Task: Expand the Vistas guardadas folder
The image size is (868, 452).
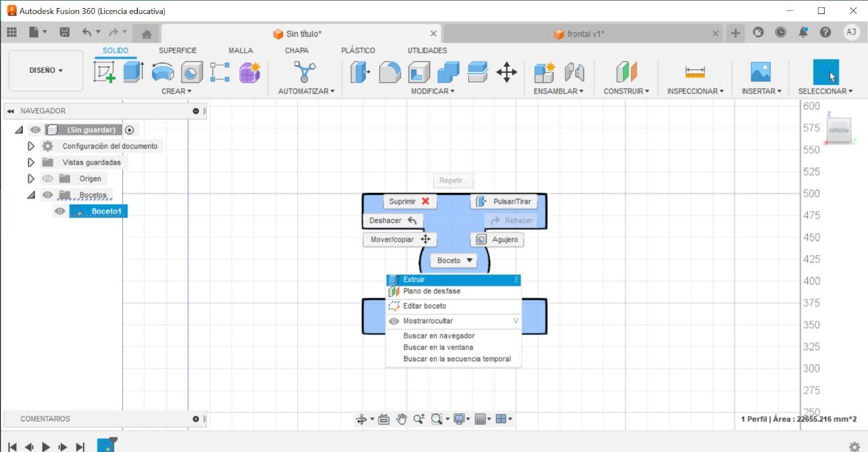Action: [x=31, y=162]
